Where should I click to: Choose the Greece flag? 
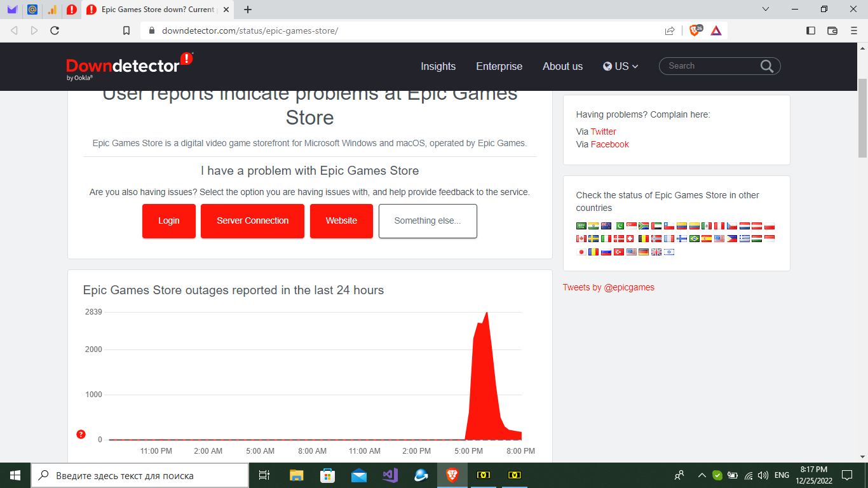745,238
